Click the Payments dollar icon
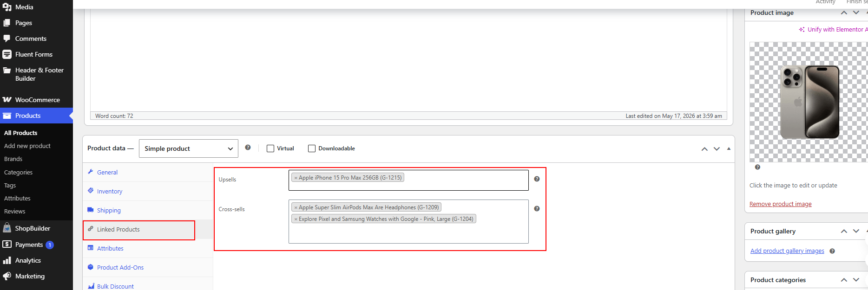Viewport: 868px width, 290px height. pyautogui.click(x=7, y=244)
